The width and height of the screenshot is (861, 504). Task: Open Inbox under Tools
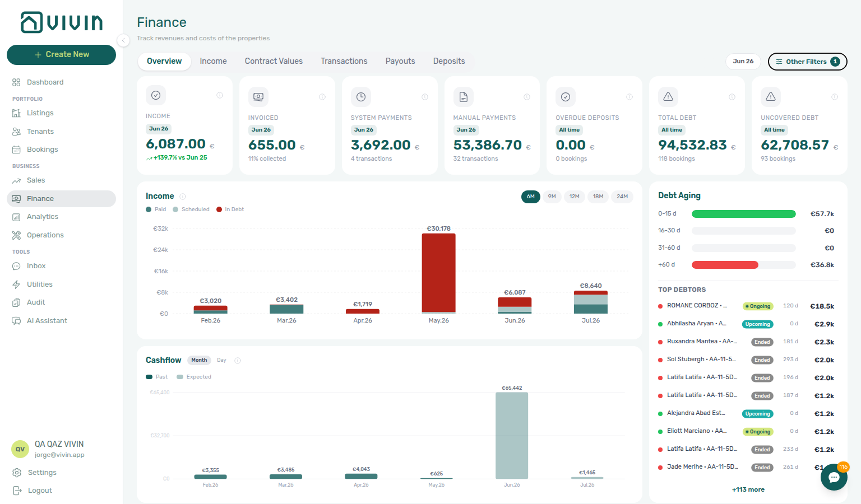pyautogui.click(x=61, y=266)
